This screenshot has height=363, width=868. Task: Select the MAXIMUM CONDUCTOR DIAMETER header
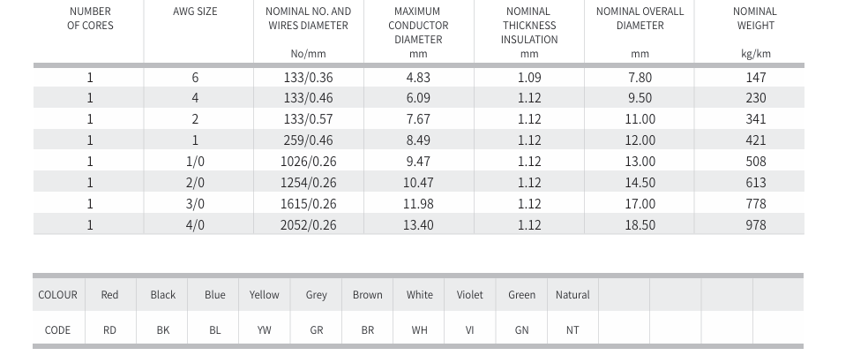point(418,26)
